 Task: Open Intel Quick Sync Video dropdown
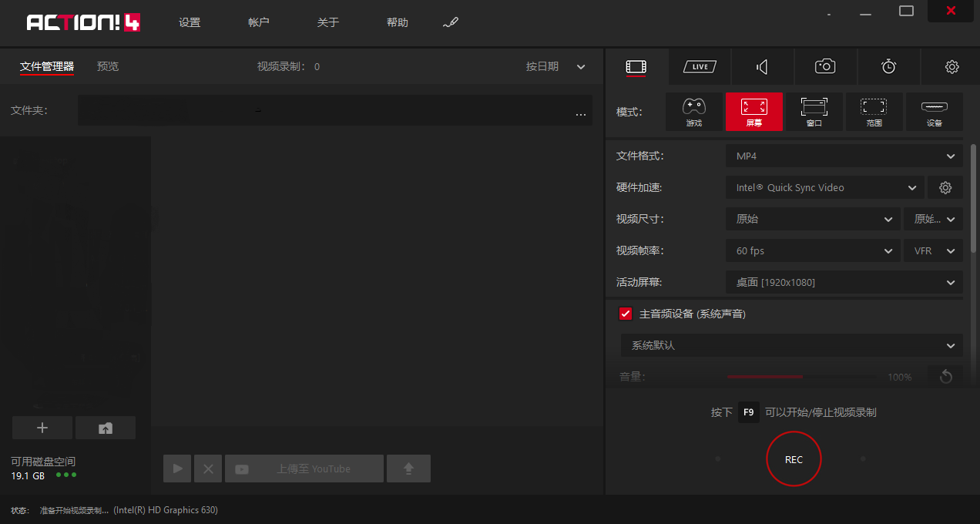825,187
